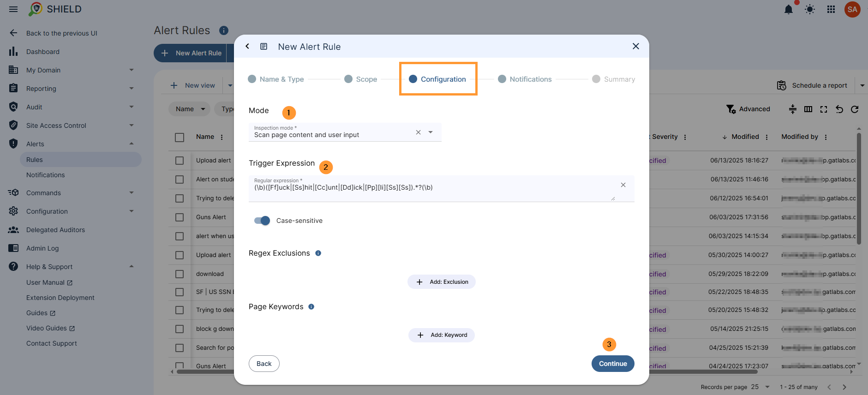Check the download row checkbox
This screenshot has height=395, width=868.
point(180,274)
